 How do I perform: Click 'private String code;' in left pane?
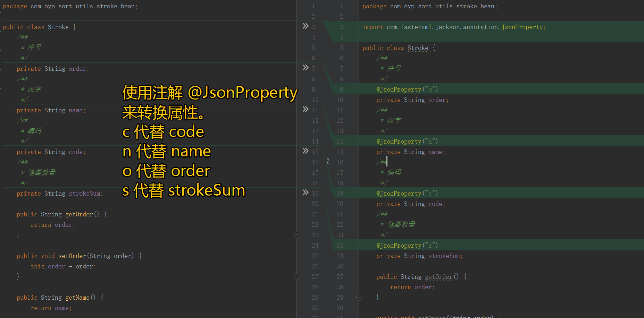click(x=51, y=152)
